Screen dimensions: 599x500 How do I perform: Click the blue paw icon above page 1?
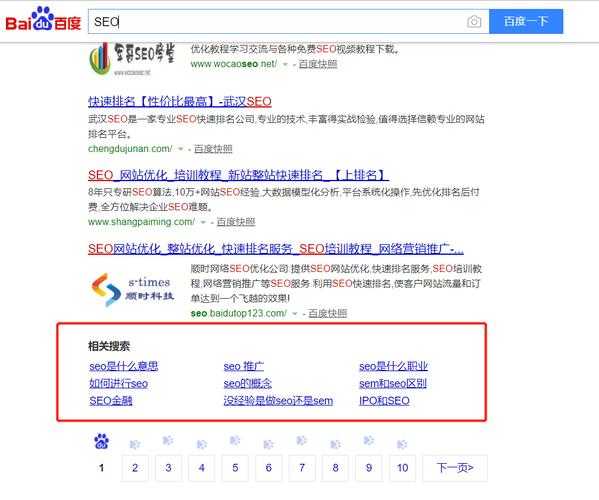pos(101,441)
